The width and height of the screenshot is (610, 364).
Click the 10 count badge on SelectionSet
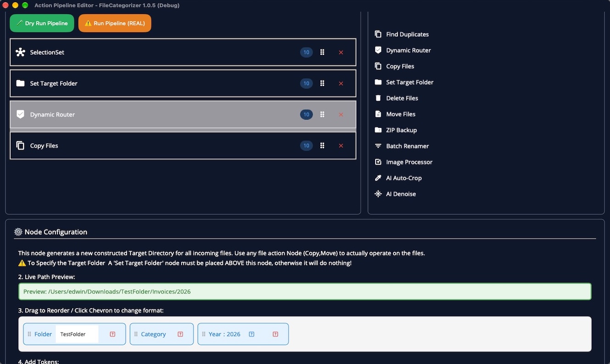coord(306,52)
